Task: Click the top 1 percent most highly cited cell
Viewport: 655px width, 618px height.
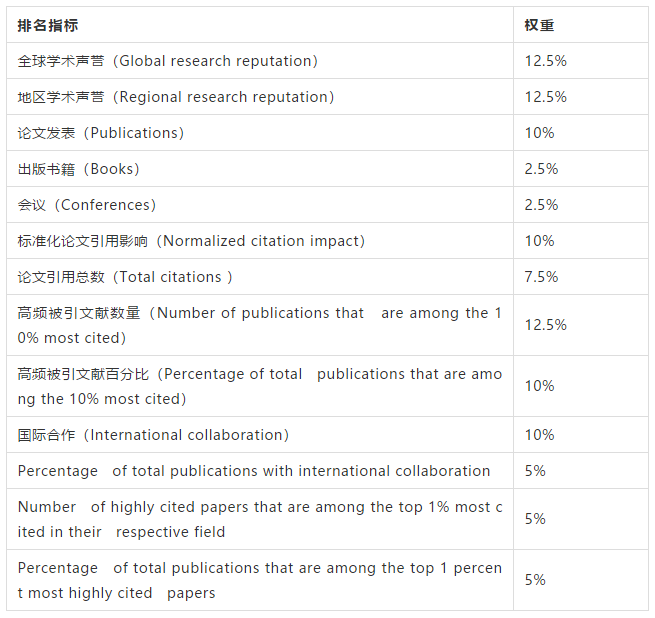Action: pyautogui.click(x=260, y=580)
